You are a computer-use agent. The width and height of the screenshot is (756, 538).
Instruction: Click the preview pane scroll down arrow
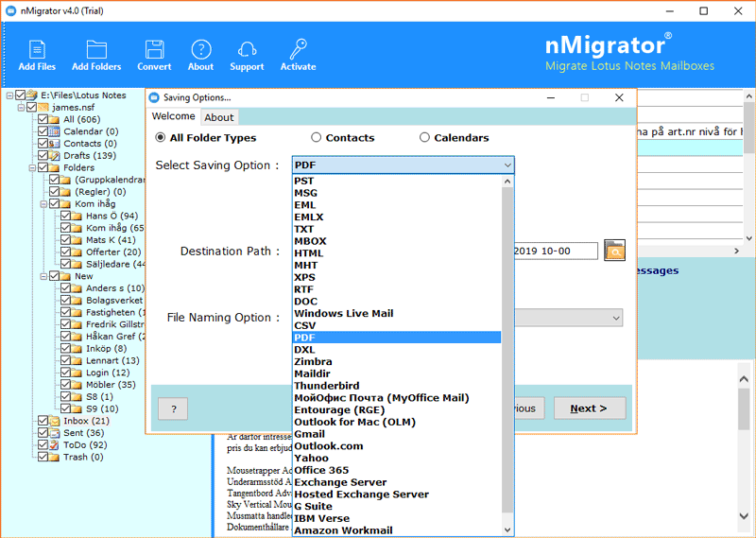coord(744,516)
